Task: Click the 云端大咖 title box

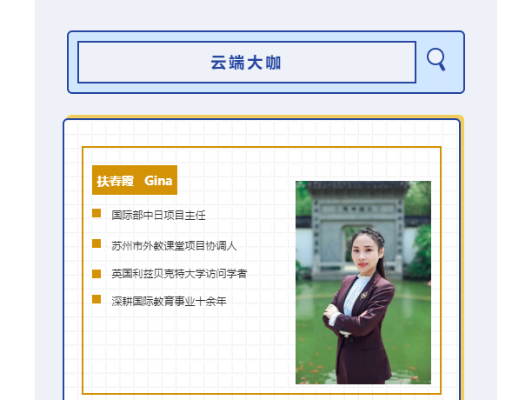Action: pos(247,62)
